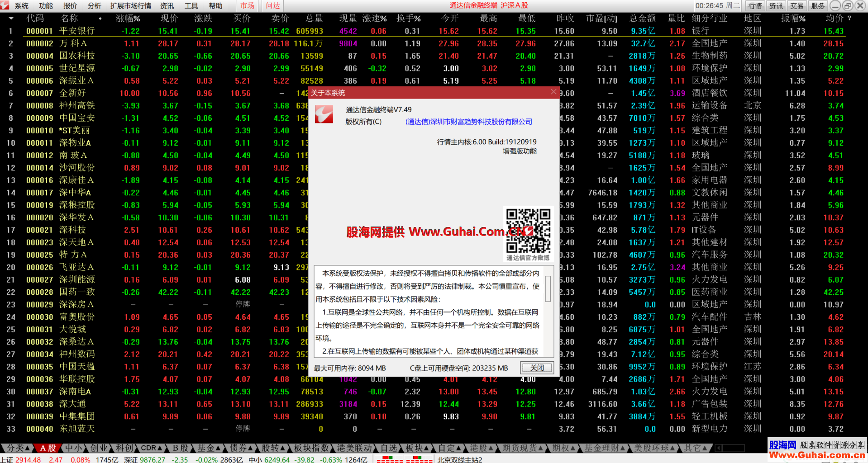Select the 板块指数 bottom tab

pos(311,448)
